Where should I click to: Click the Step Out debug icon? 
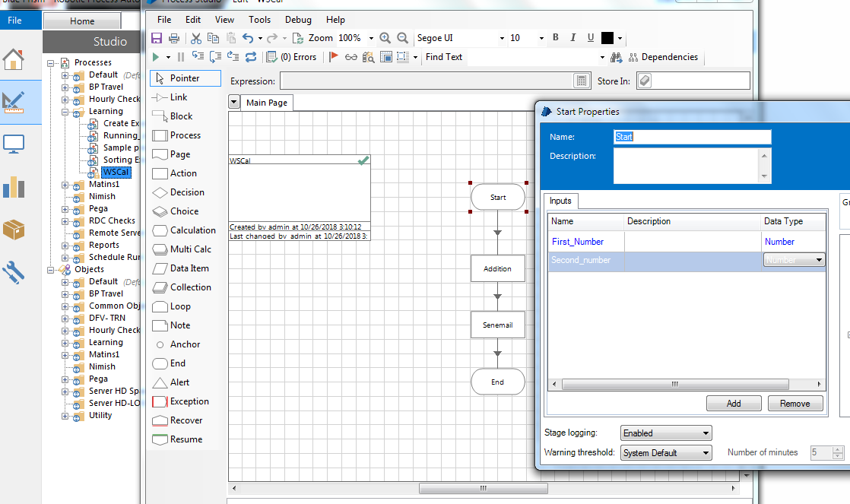pyautogui.click(x=233, y=56)
